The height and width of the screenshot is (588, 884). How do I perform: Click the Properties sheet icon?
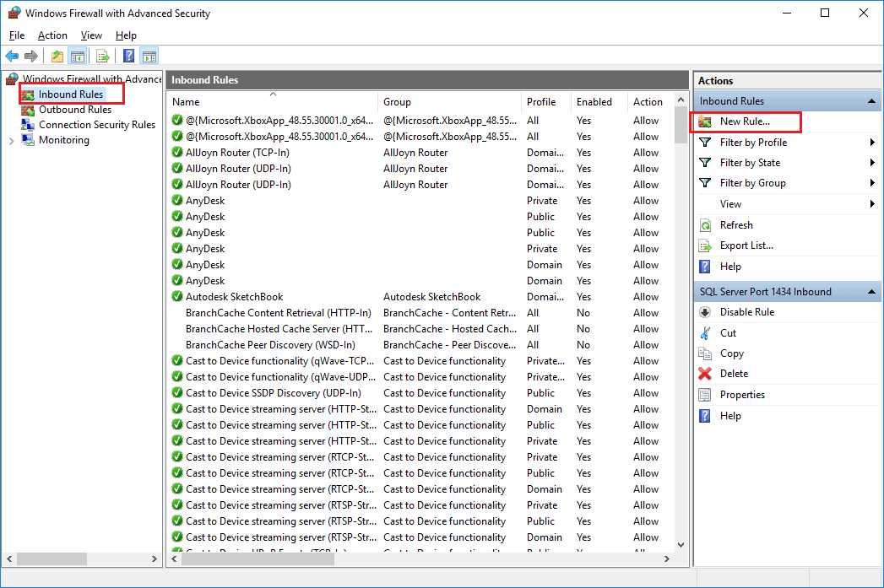(705, 395)
